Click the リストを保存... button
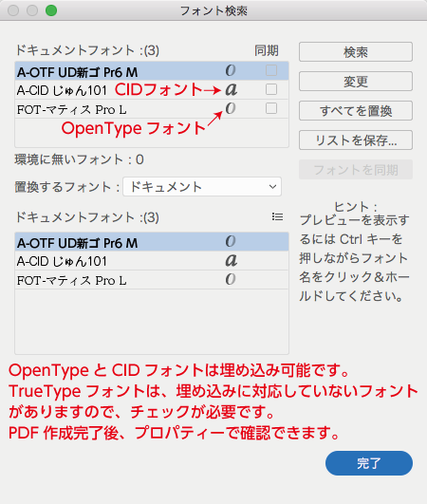427x504 pixels. 356,140
